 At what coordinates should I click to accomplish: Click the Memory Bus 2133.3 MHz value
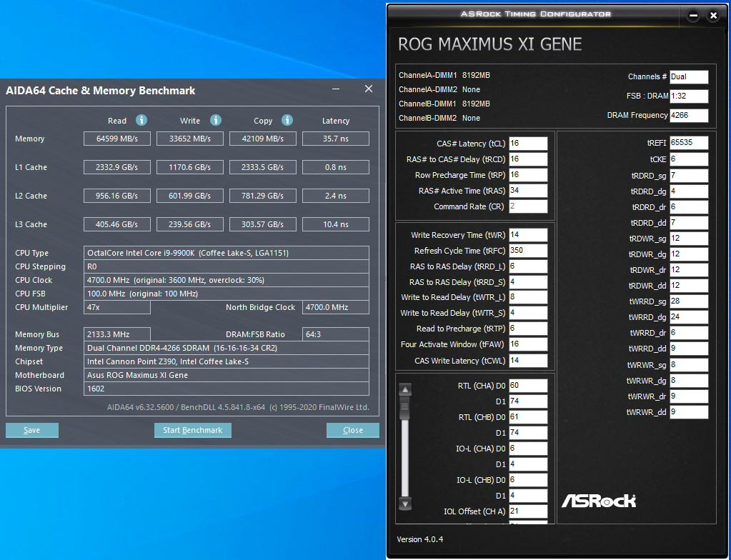[x=117, y=334]
